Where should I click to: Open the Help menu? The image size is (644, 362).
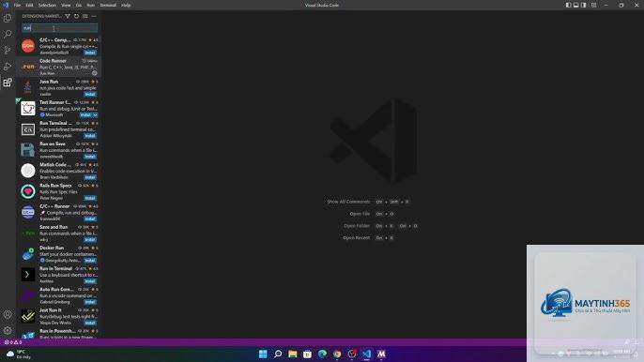[126, 6]
